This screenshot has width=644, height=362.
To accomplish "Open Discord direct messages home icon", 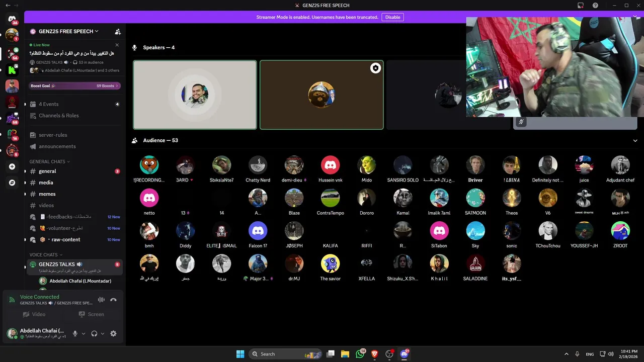I will click(x=12, y=19).
